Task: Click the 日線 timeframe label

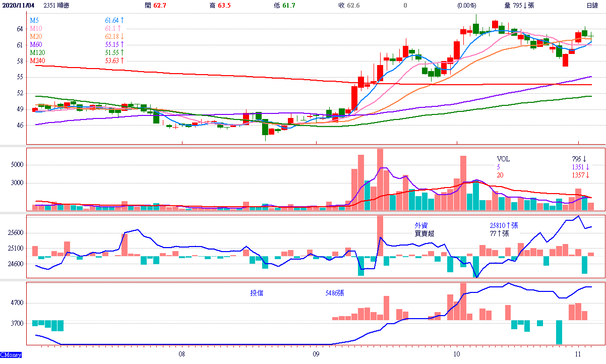Action: 592,5
